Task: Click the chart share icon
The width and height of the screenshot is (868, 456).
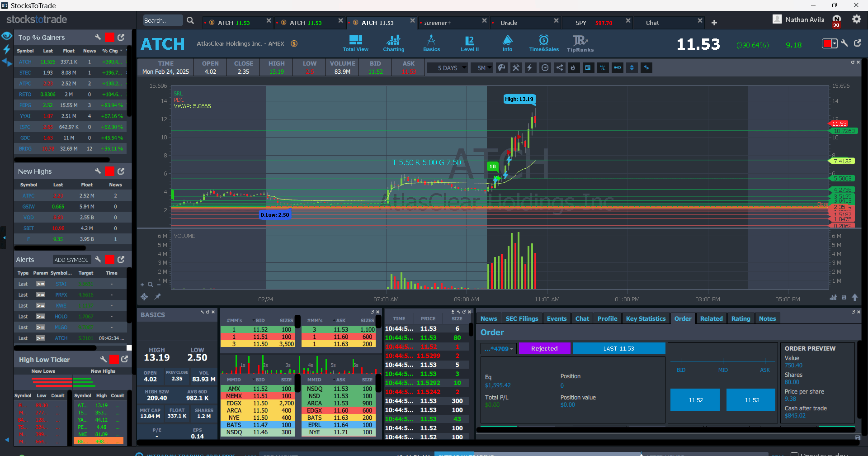Action: click(x=559, y=68)
